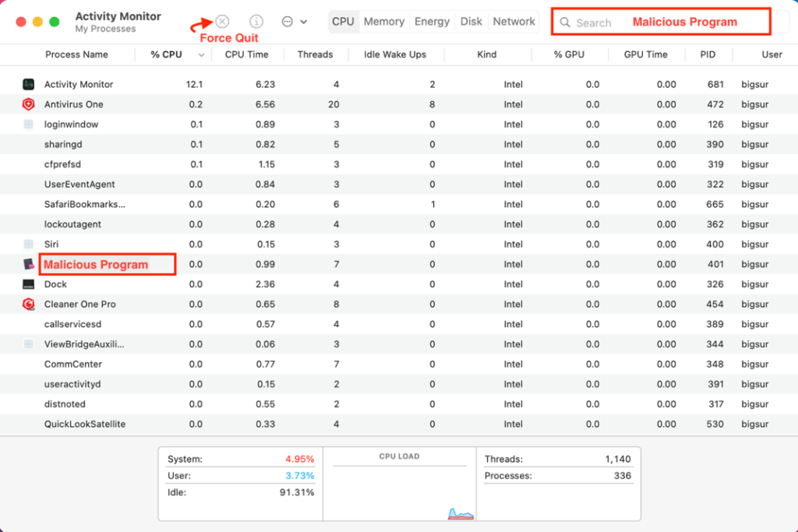Image resolution: width=798 pixels, height=532 pixels.
Task: Click the Force Quit stop process icon
Action: point(223,22)
